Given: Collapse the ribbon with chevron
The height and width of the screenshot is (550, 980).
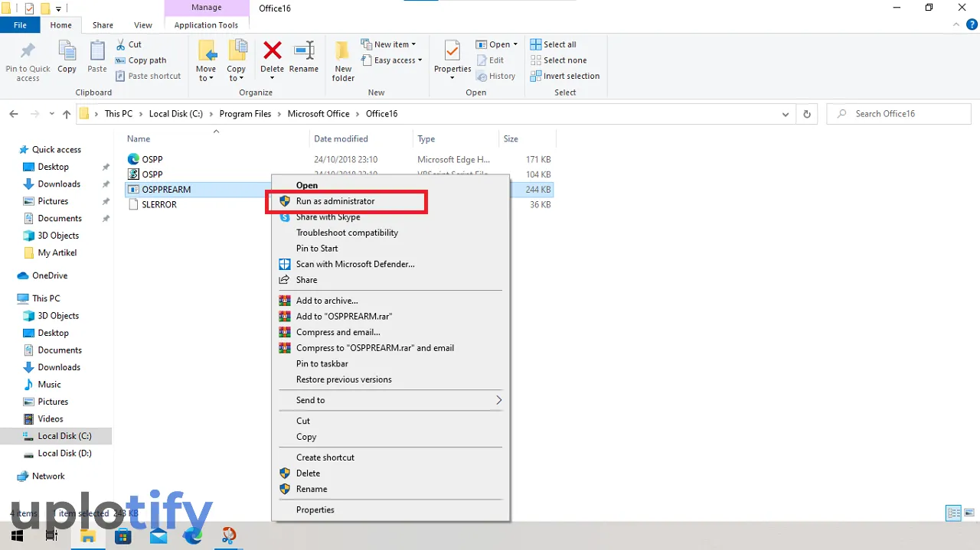Looking at the screenshot, I should [x=955, y=25].
